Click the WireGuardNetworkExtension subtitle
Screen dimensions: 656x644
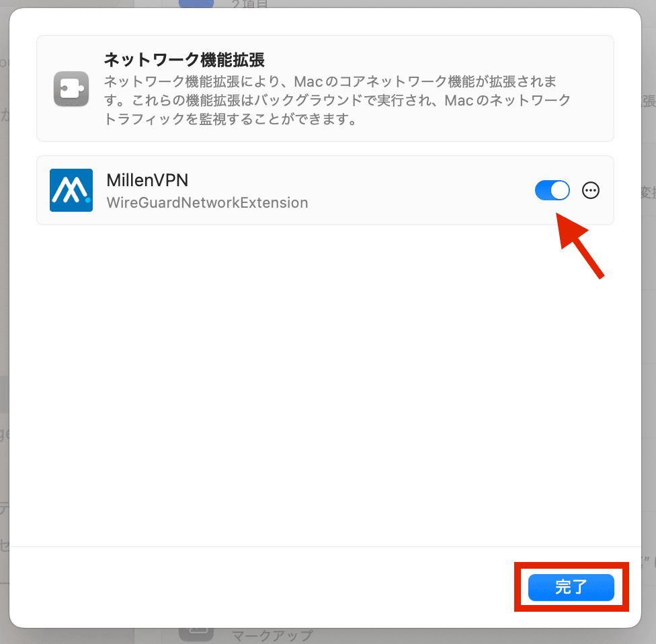tap(207, 202)
